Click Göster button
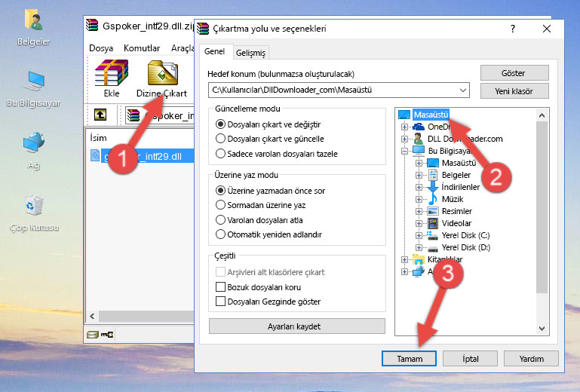The width and height of the screenshot is (580, 392). [514, 73]
